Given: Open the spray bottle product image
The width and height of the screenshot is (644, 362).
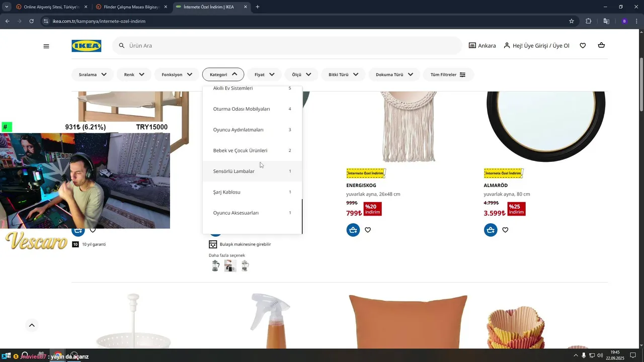Looking at the screenshot, I should pos(271,322).
